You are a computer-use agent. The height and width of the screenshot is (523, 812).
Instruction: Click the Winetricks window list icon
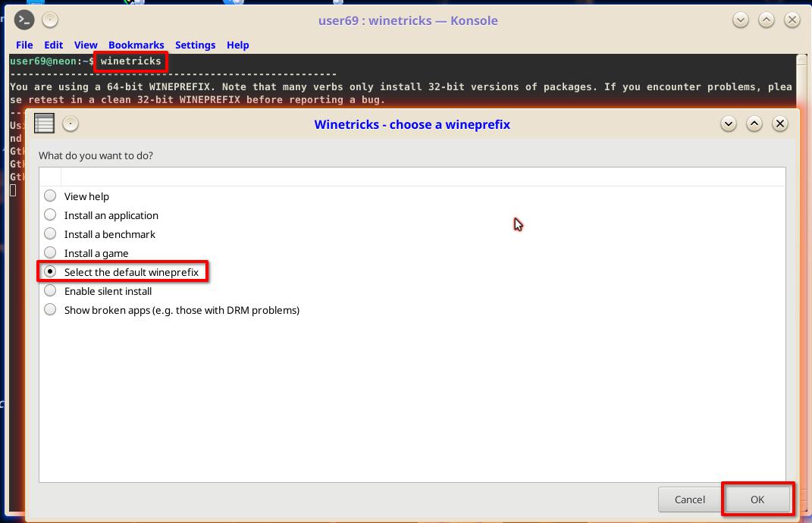coord(44,124)
